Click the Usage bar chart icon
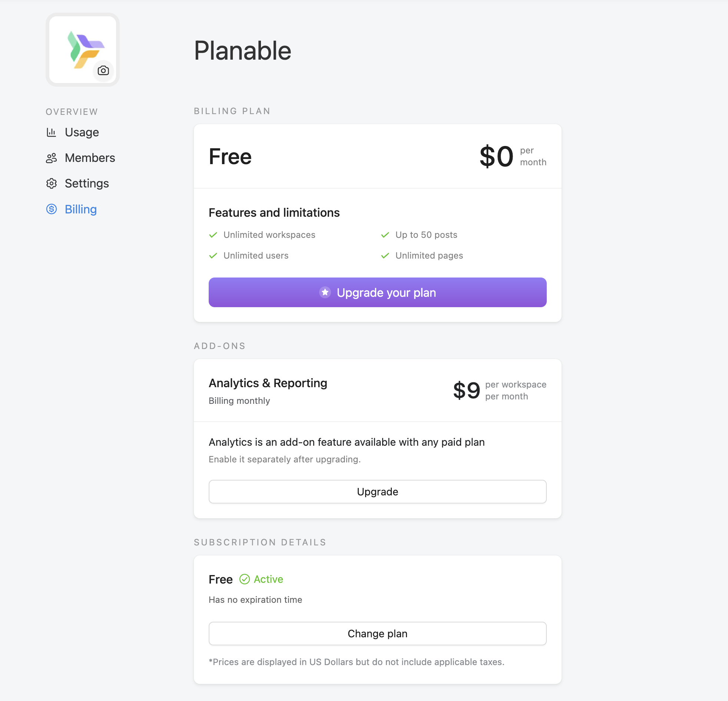Screen dimensions: 728x701 tap(51, 132)
